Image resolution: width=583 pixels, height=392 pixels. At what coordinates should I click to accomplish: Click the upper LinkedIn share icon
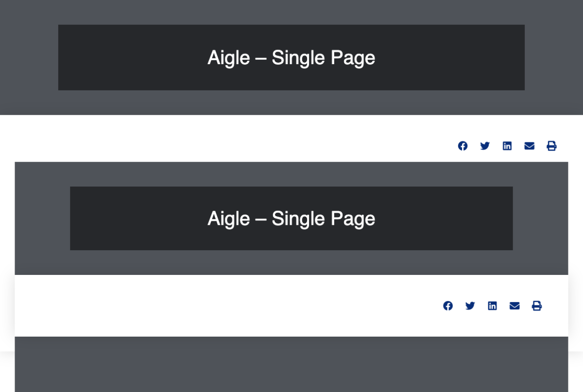click(507, 146)
